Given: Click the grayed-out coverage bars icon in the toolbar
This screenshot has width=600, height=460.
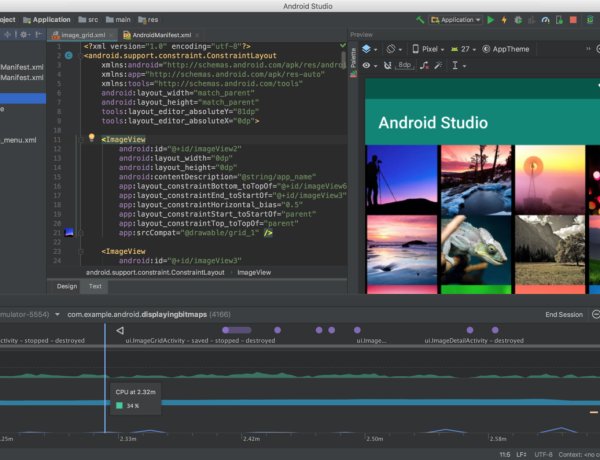Looking at the screenshot, I should point(532,20).
